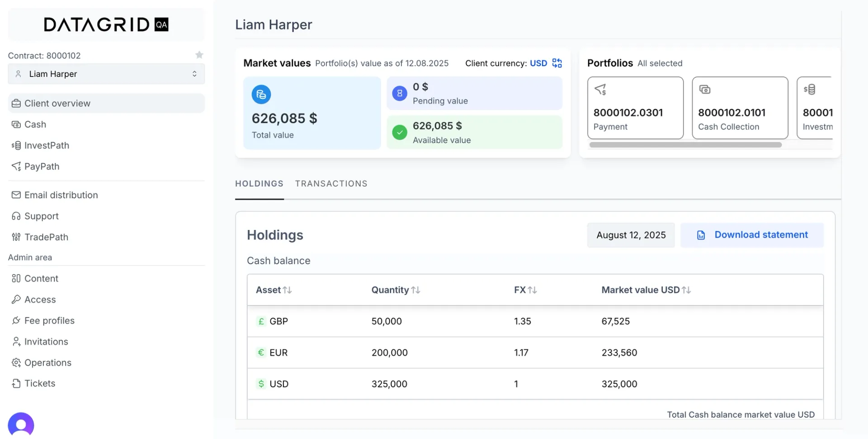This screenshot has width=868, height=439.
Task: Click the Cash sidebar icon
Action: 16,124
